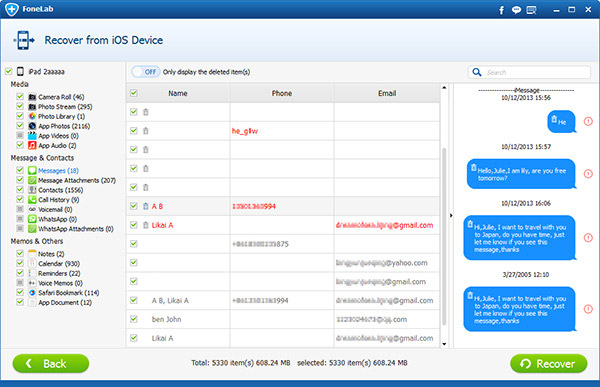Image resolution: width=600 pixels, height=387 pixels.
Task: Select Contacts (1556) in sidebar
Action: (60, 190)
